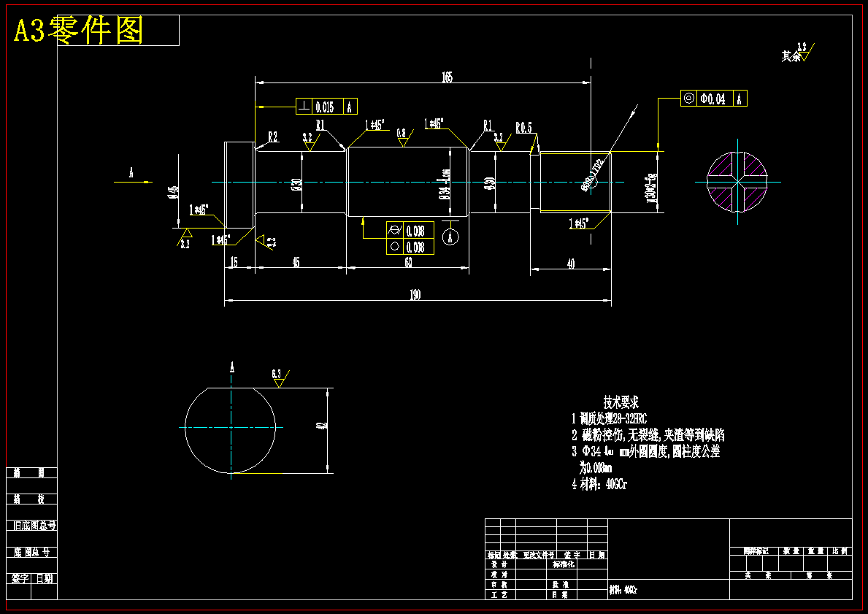Select the "165" length dimension
868x614 pixels.
(447, 77)
